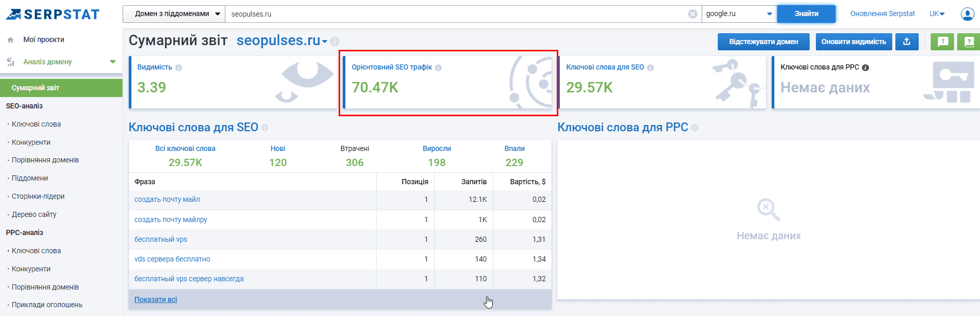The image size is (980, 316).
Task: Open the user account profile icon
Action: pyautogui.click(x=968, y=14)
